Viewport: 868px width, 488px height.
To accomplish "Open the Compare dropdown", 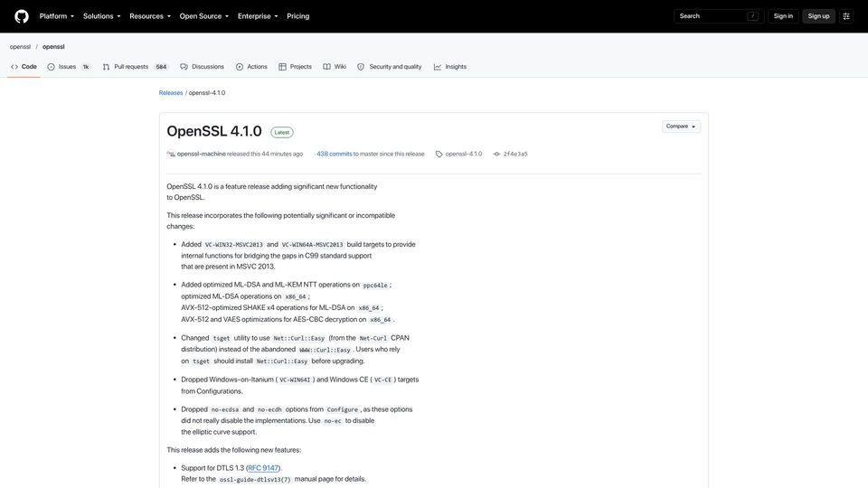I will [681, 127].
